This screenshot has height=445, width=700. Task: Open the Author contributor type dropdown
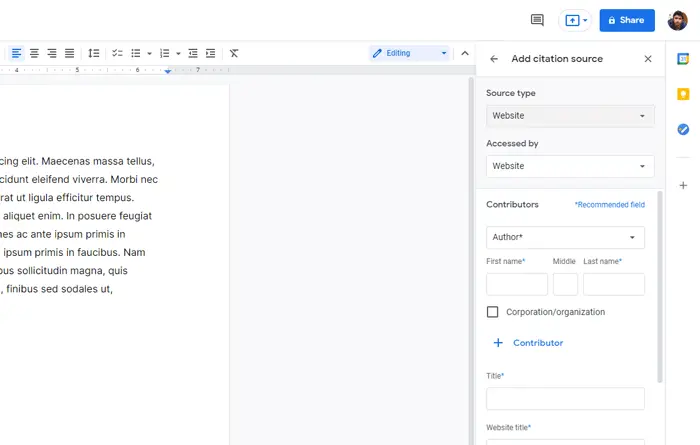point(565,237)
